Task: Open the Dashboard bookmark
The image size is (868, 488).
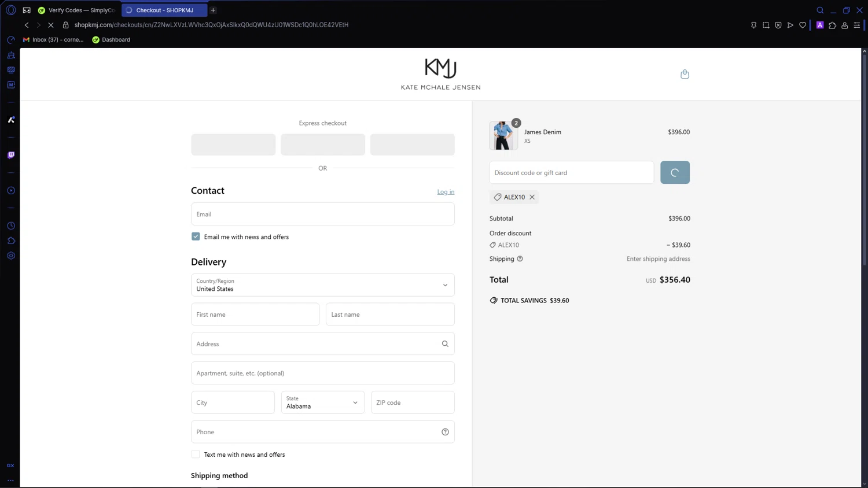Action: coord(111,40)
